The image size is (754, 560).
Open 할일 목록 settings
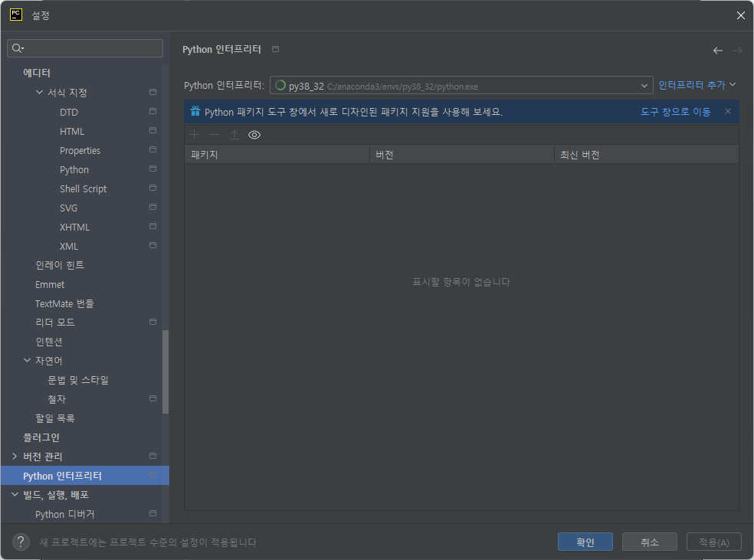tap(55, 418)
